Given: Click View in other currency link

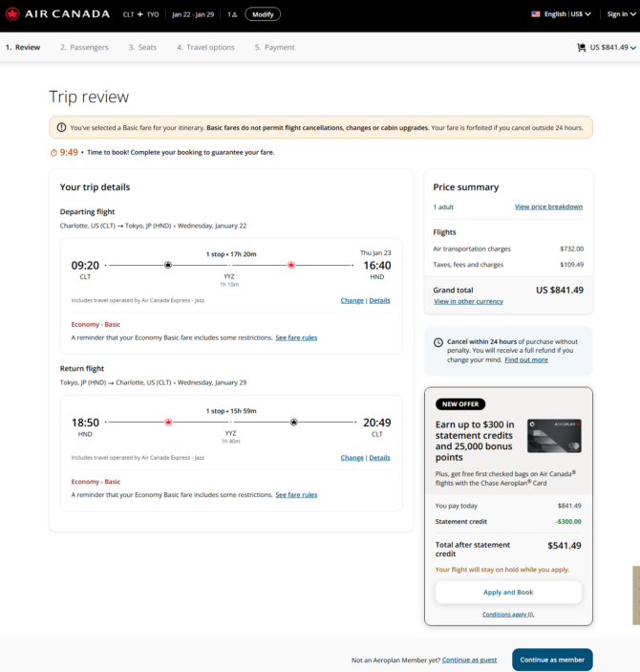Looking at the screenshot, I should (x=468, y=301).
